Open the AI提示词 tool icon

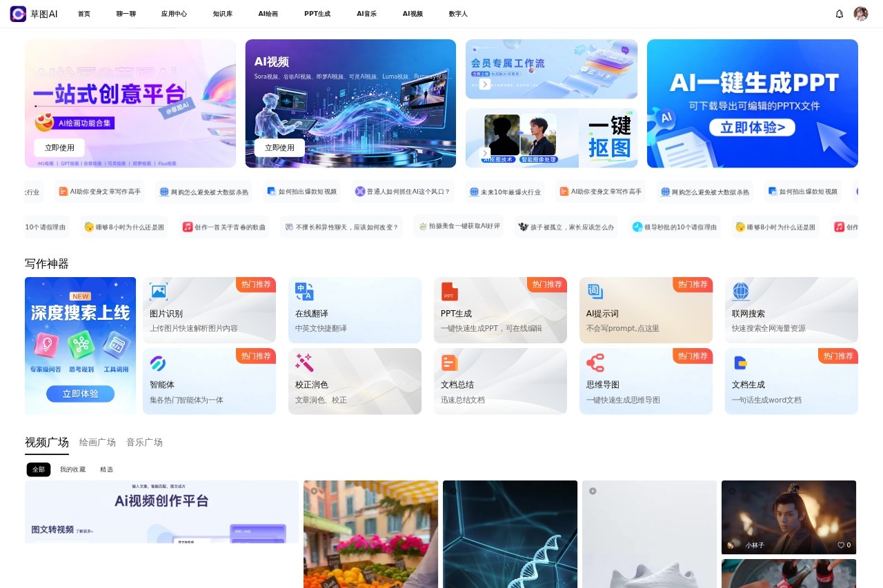pos(595,290)
